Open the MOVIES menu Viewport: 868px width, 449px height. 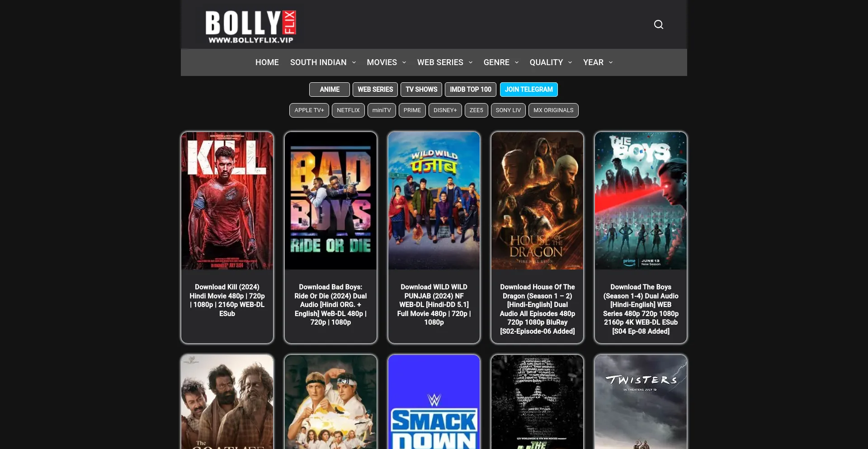pyautogui.click(x=382, y=62)
